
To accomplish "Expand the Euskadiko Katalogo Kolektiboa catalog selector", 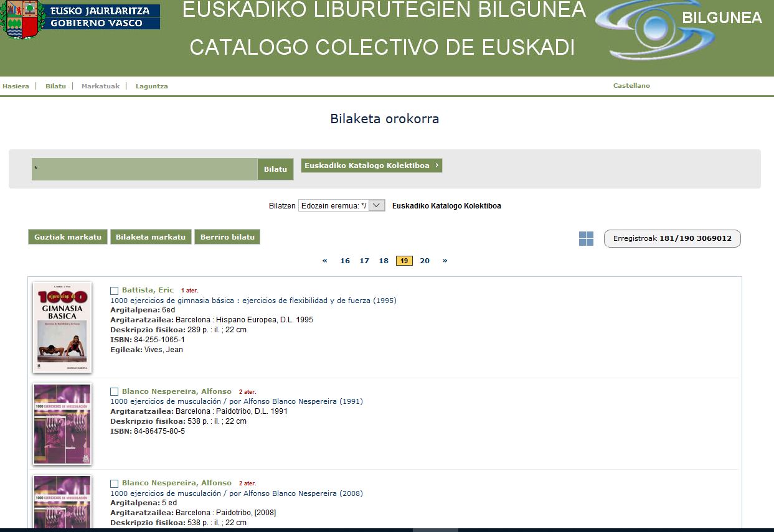I will [371, 166].
